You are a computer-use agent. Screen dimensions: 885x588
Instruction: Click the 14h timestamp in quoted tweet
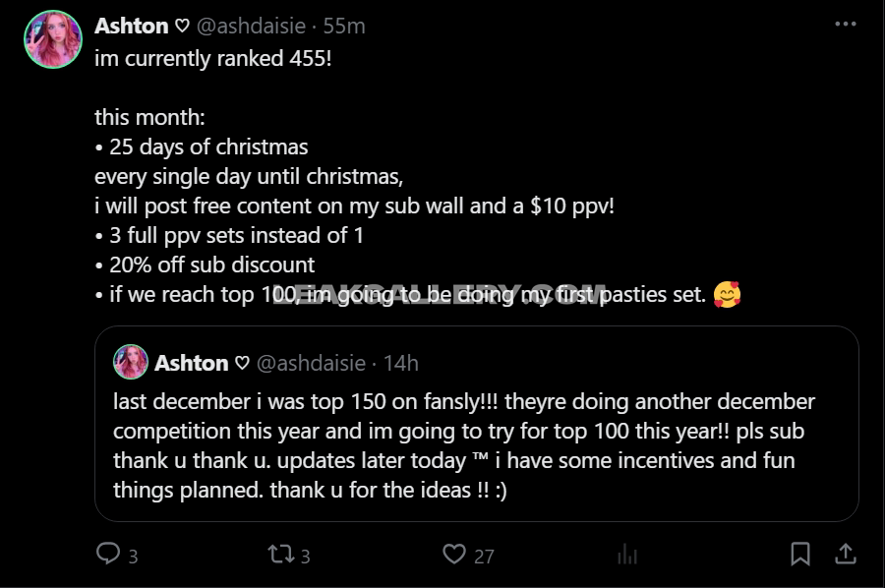400,363
